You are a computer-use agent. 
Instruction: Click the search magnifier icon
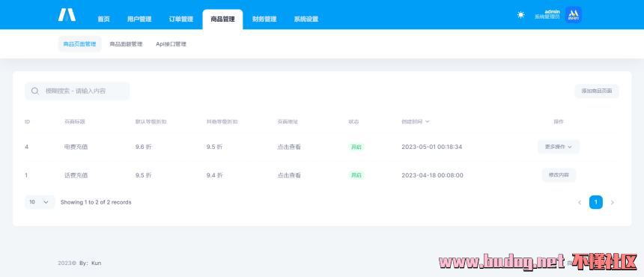click(x=35, y=91)
